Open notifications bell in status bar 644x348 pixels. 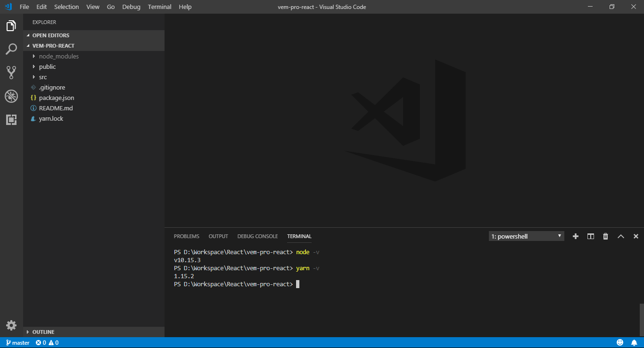pyautogui.click(x=634, y=343)
